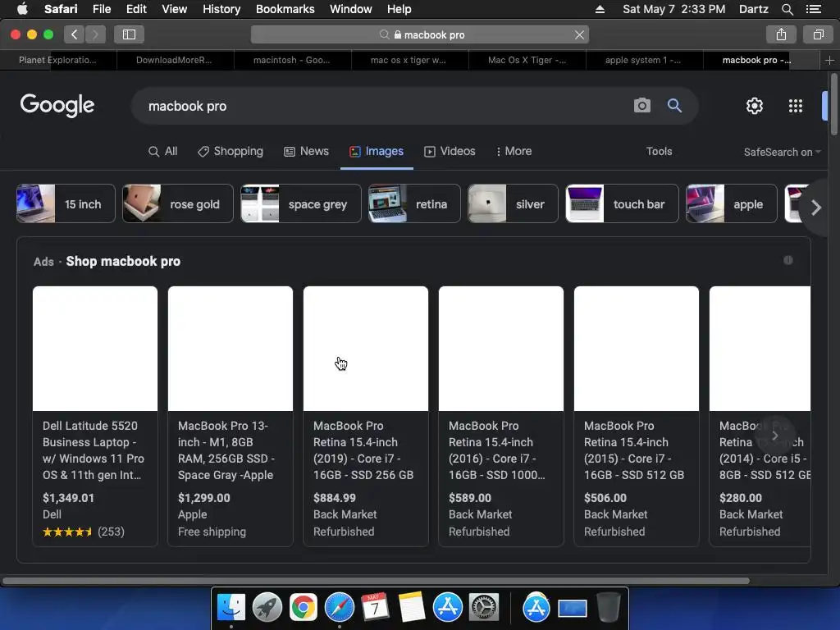This screenshot has height=630, width=840.
Task: Search by image using camera icon
Action: coord(641,106)
